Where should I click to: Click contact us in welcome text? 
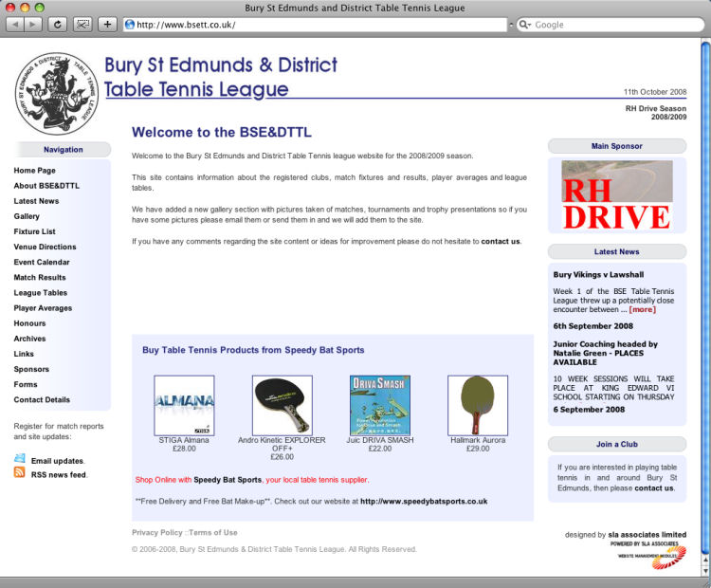click(x=501, y=242)
